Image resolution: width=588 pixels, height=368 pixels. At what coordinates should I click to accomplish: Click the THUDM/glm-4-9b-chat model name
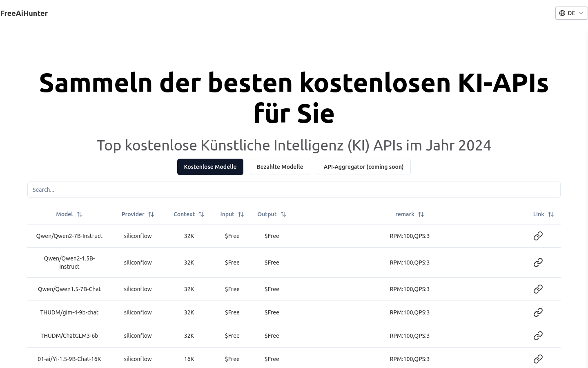coord(69,312)
